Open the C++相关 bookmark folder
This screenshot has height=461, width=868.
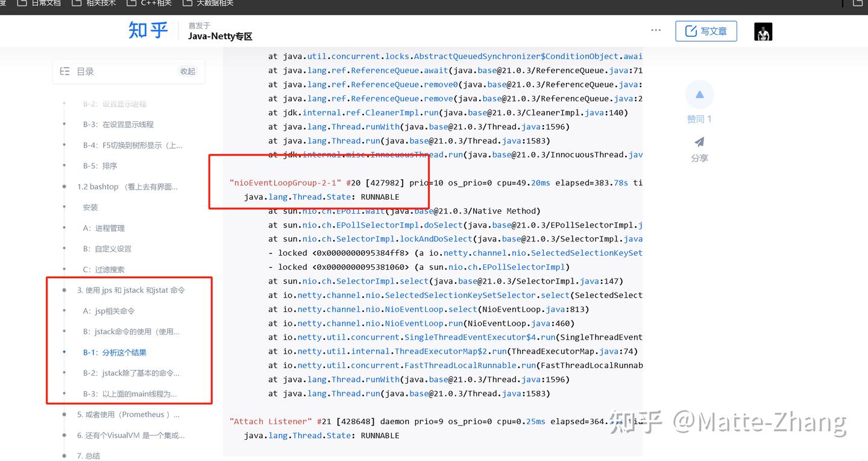pos(149,3)
